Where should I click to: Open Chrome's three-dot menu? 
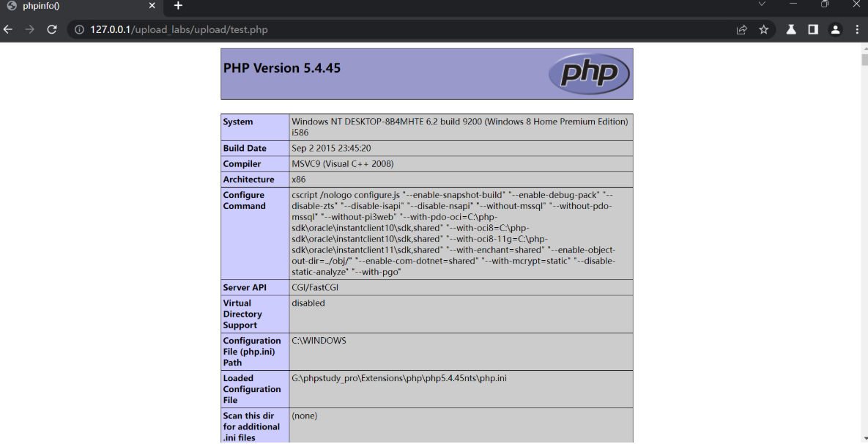click(858, 30)
